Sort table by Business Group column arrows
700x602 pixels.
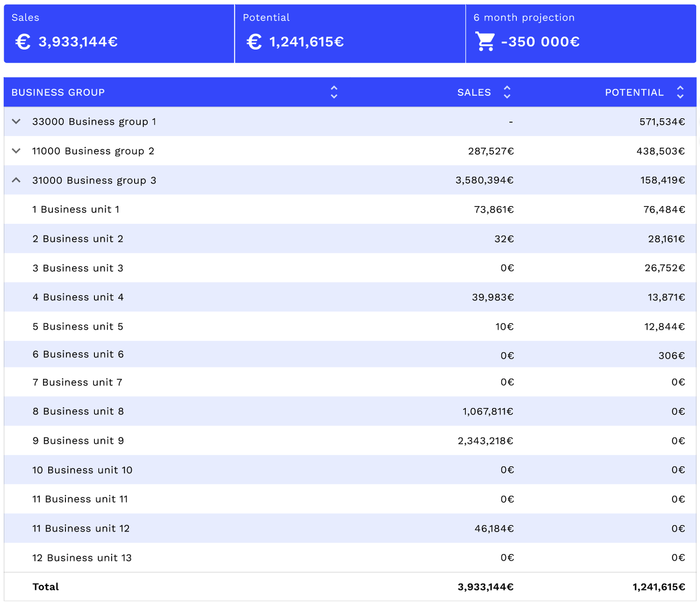[334, 92]
